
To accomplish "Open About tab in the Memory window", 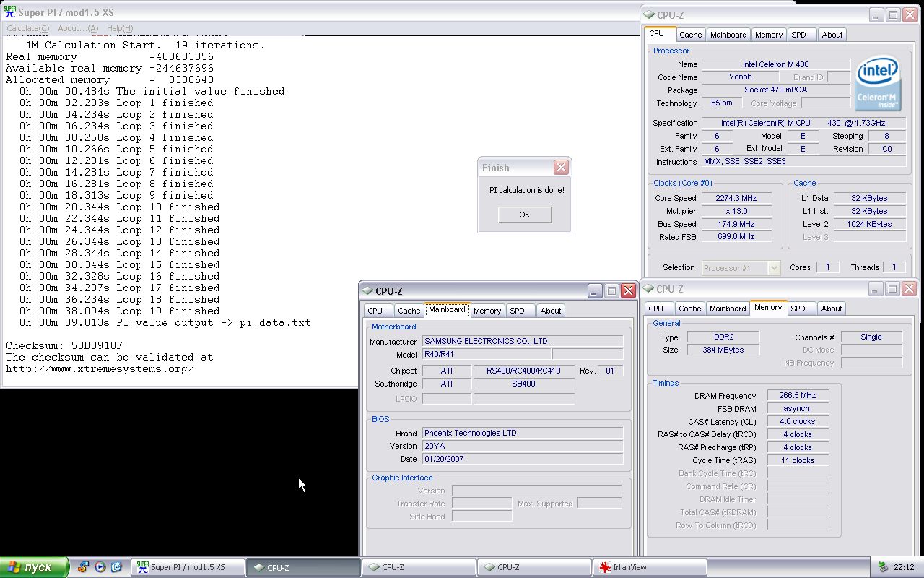I will click(832, 309).
